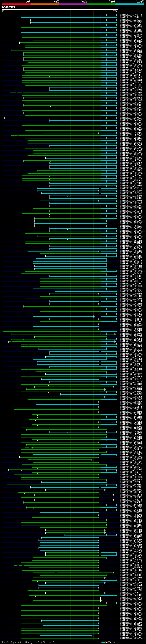Screen dimensions: 146x644
Task: Open hit UniRef100_Q06827
Action: tap(131, 27)
